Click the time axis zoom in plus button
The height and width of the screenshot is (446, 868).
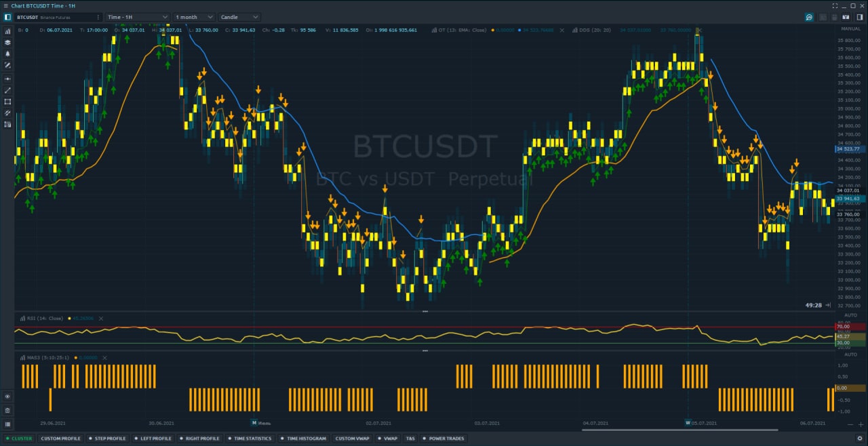coord(861,424)
